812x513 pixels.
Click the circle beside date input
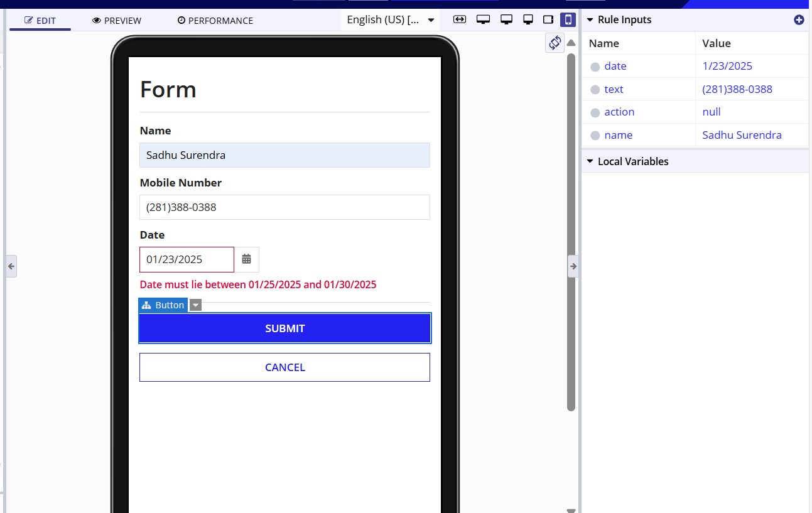point(595,67)
